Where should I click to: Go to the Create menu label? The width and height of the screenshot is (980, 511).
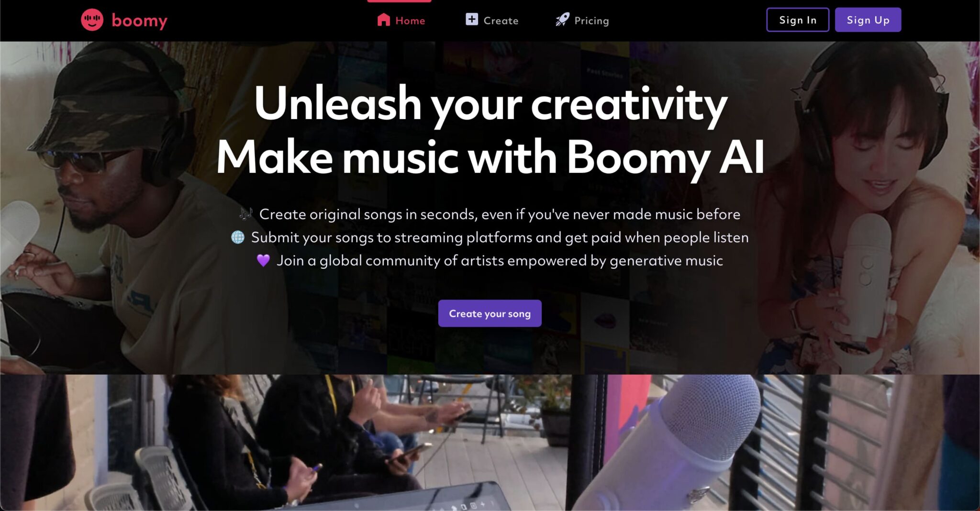tap(501, 21)
